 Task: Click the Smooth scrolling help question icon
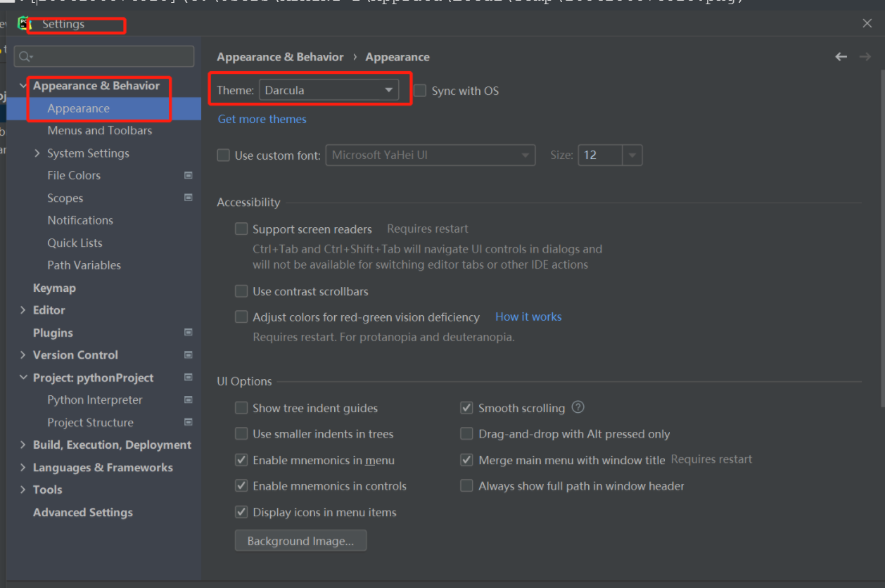pyautogui.click(x=578, y=407)
